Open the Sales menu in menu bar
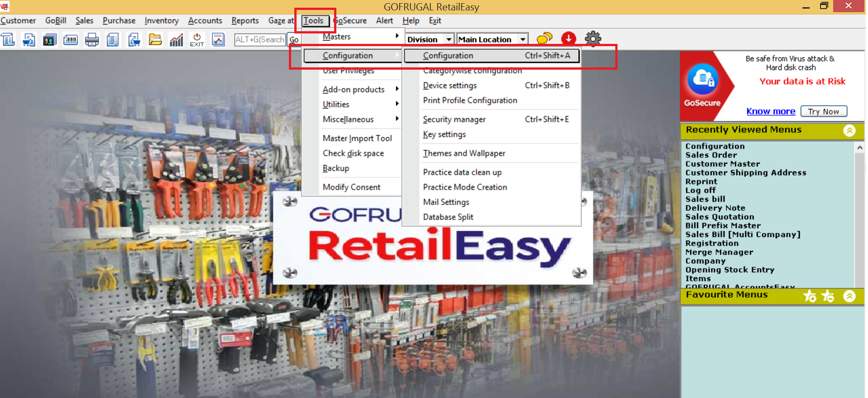 click(85, 20)
